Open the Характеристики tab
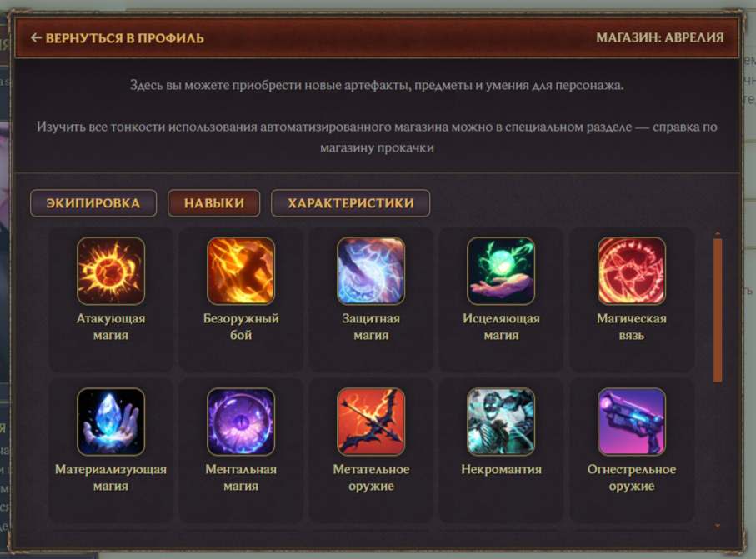This screenshot has height=559, width=756. [x=351, y=203]
